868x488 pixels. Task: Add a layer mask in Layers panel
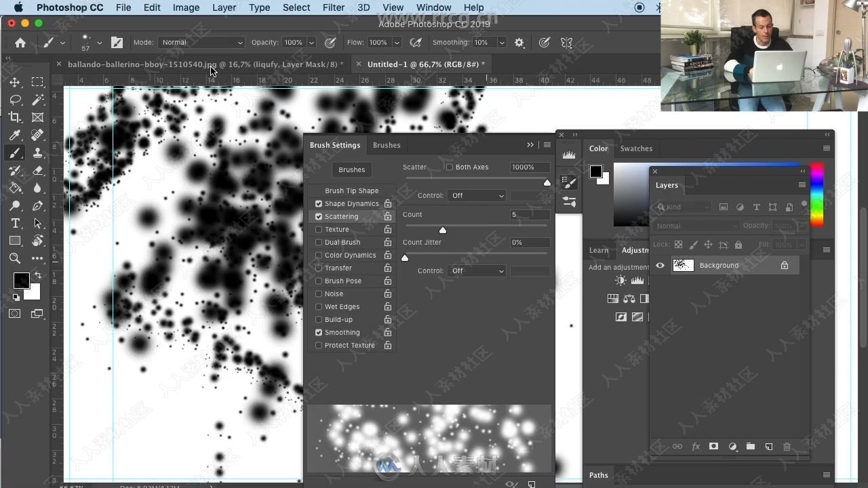[713, 447]
